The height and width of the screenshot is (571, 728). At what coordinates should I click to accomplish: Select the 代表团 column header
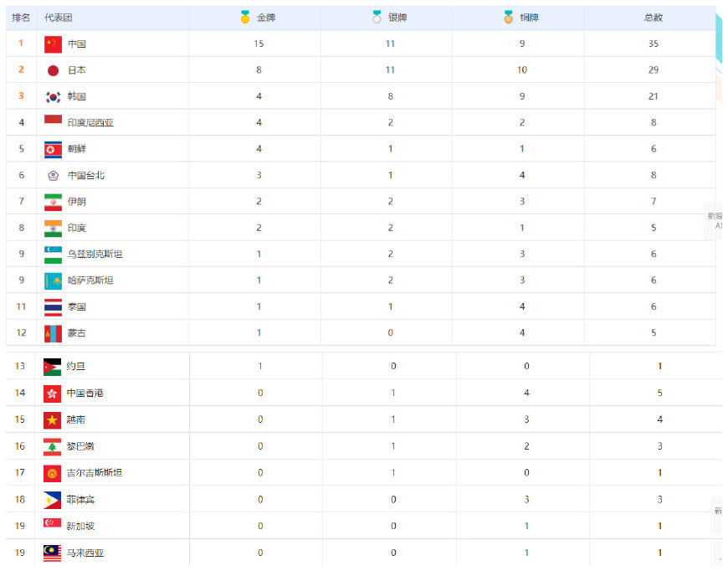point(58,18)
